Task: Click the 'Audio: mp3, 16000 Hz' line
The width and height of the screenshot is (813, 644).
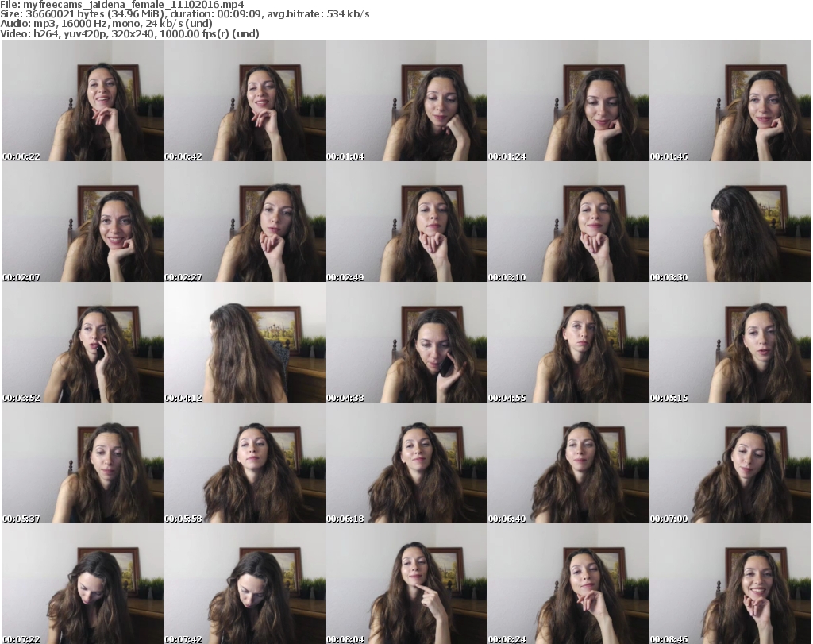Action: pos(106,24)
